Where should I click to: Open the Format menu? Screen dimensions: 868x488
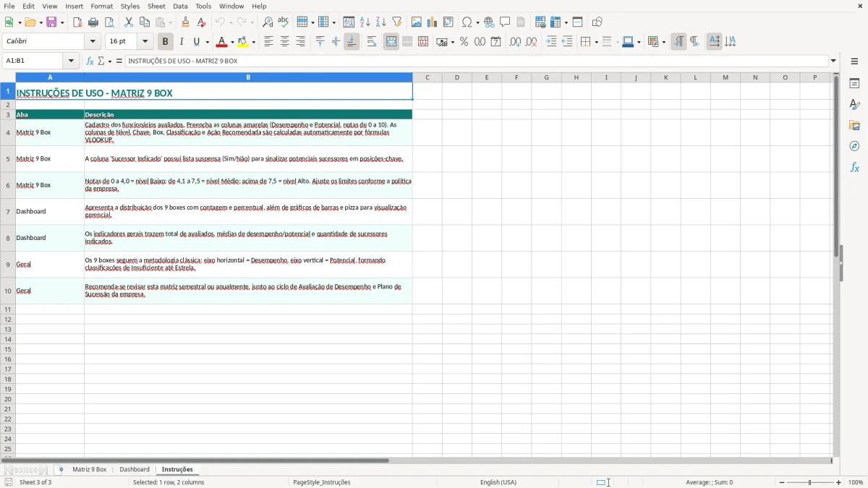pos(101,6)
